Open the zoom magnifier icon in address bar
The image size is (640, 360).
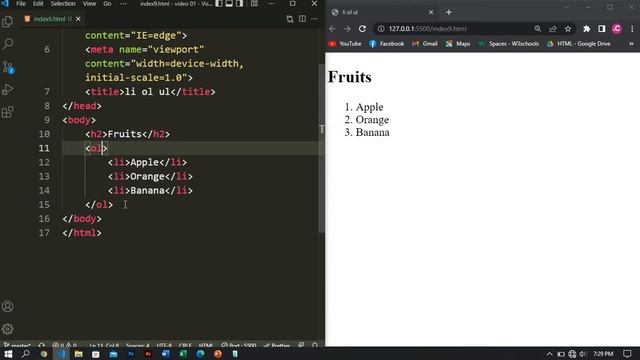point(538,29)
